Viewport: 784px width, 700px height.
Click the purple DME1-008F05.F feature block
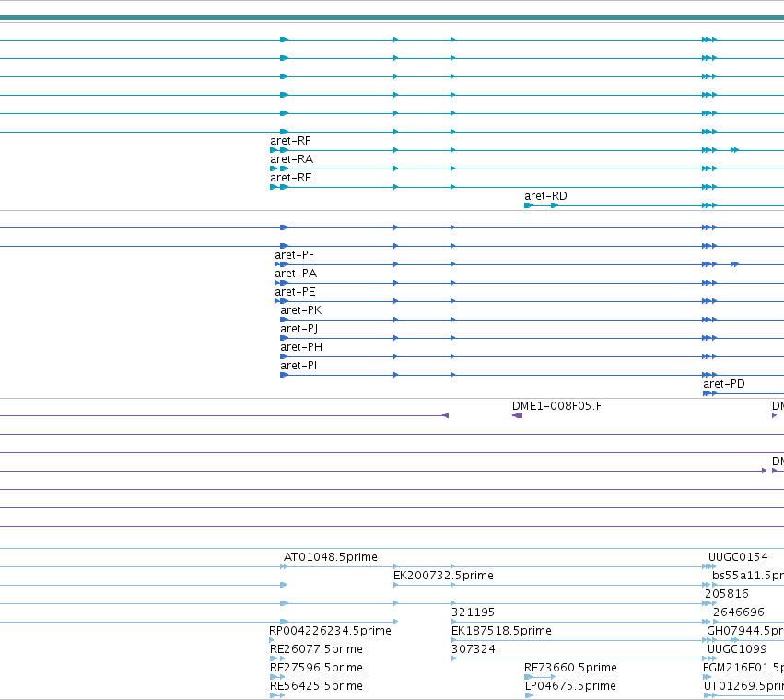pos(518,415)
